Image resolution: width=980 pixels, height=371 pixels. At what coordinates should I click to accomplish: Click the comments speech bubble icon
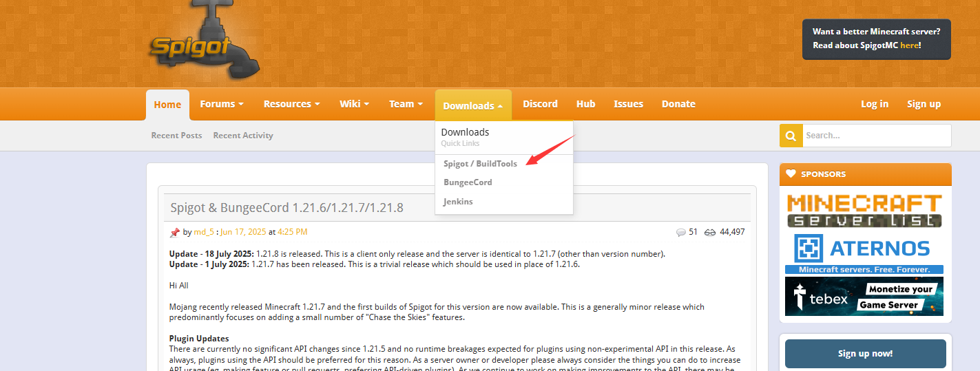pyautogui.click(x=681, y=233)
